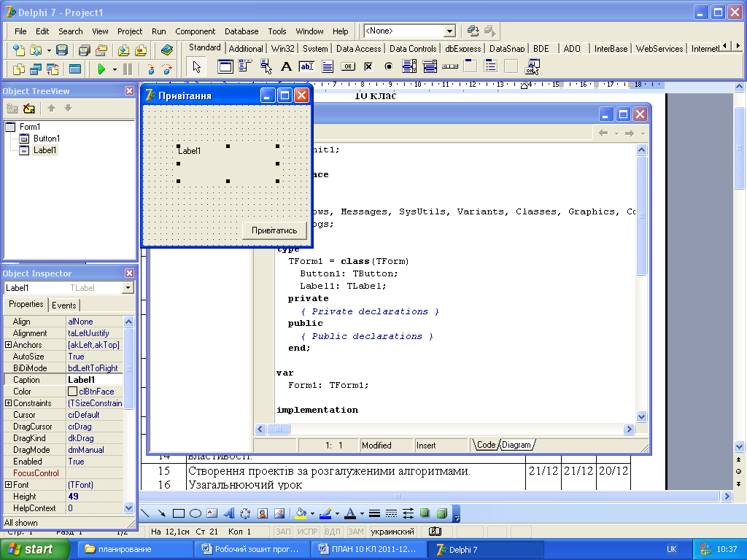Select the CheckBox component icon
This screenshot has height=560, width=747.
[368, 66]
